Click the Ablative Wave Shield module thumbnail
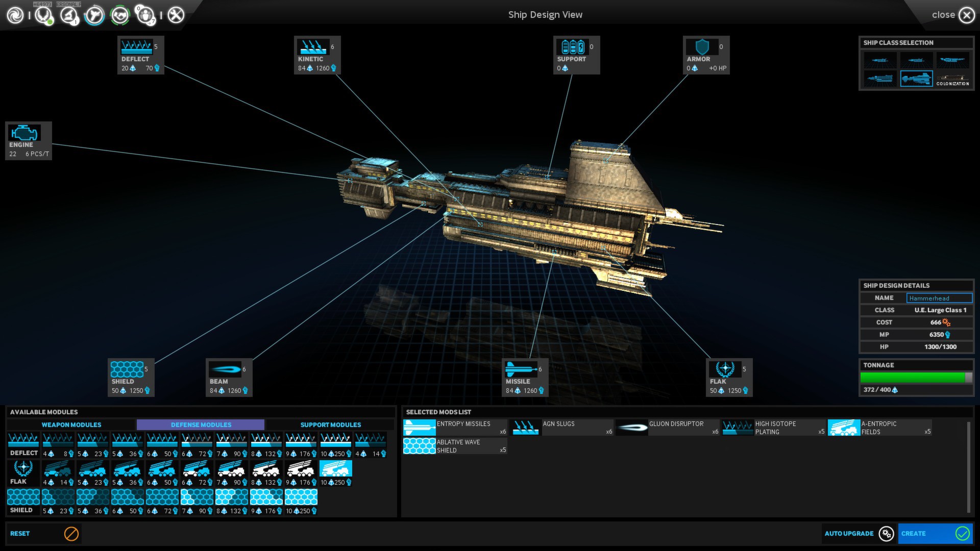The image size is (980, 551). 418,445
